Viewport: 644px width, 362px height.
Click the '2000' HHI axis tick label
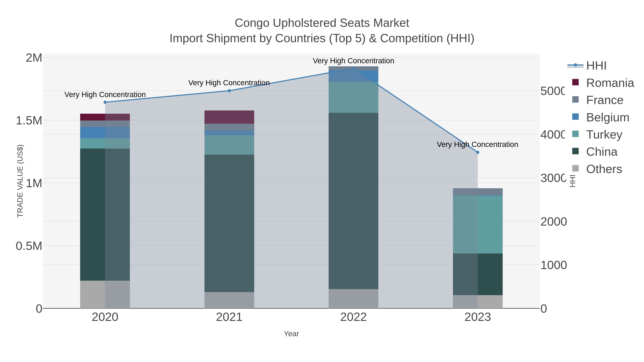554,222
